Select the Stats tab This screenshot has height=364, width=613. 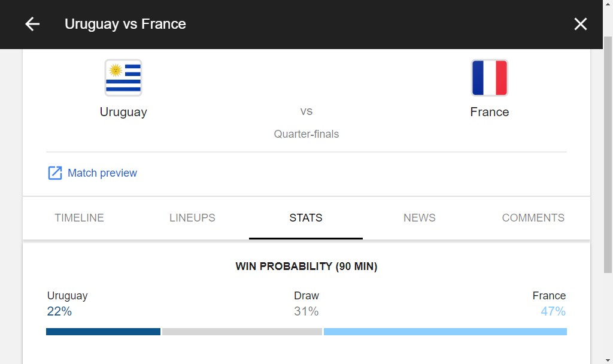click(306, 218)
